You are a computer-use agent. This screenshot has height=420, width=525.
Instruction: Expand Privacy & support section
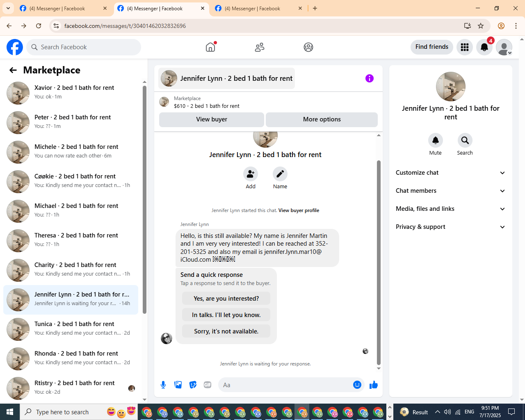coord(450,227)
